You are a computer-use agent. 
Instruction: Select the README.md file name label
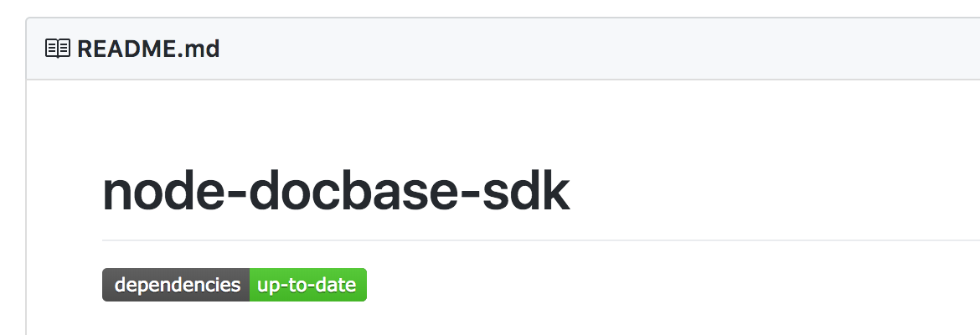[148, 49]
